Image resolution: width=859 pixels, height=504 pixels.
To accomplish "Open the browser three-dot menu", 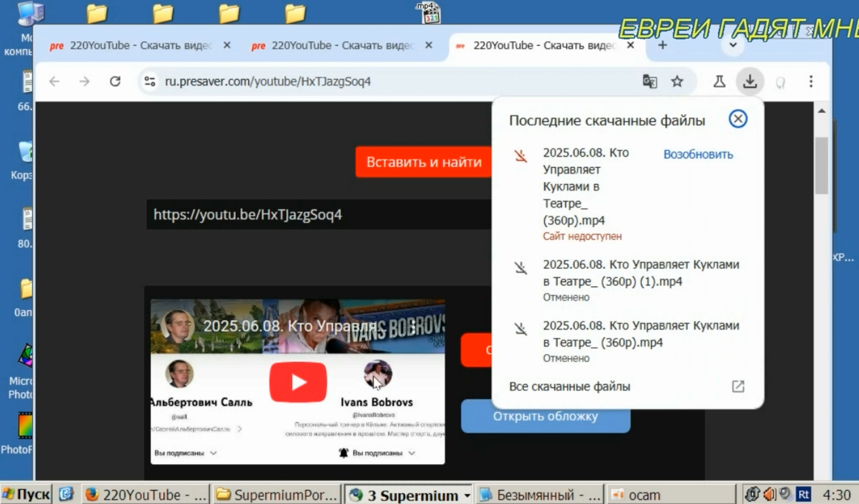I will coord(811,81).
